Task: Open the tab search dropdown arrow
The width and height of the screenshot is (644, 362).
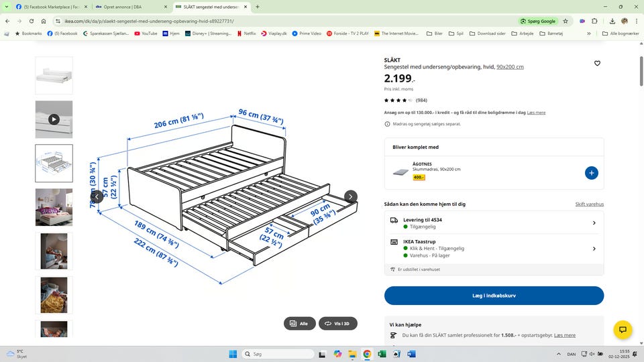Action: click(7, 7)
